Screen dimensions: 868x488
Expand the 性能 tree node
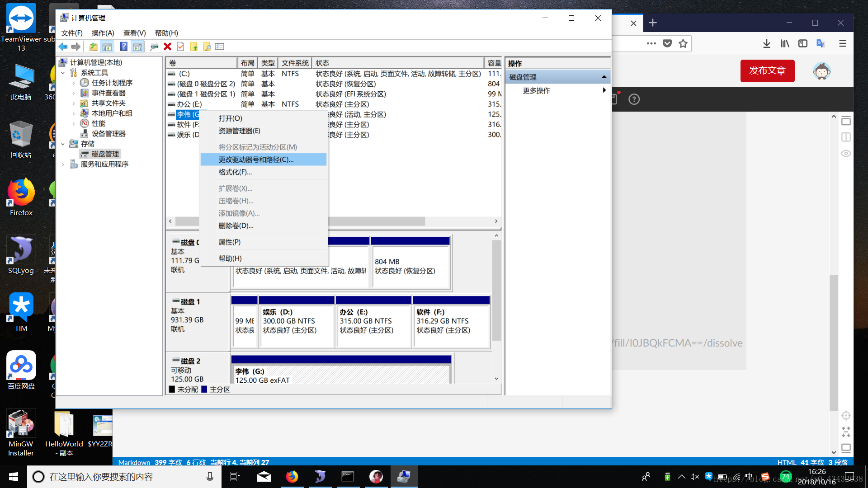click(x=74, y=123)
